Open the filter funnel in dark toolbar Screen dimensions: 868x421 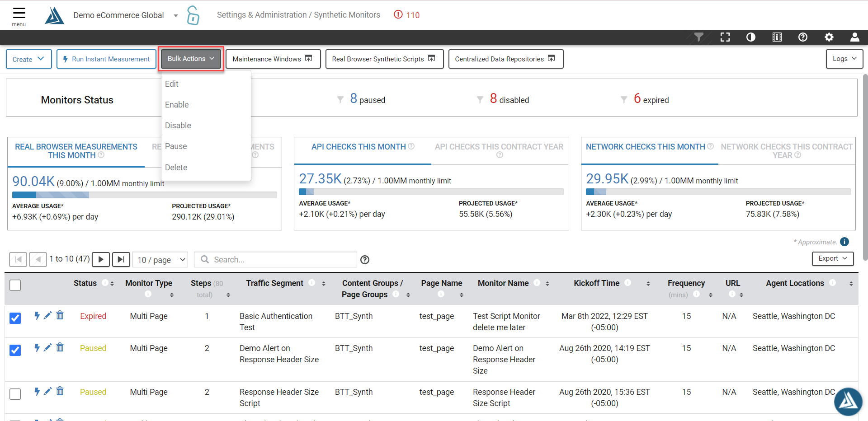[699, 37]
